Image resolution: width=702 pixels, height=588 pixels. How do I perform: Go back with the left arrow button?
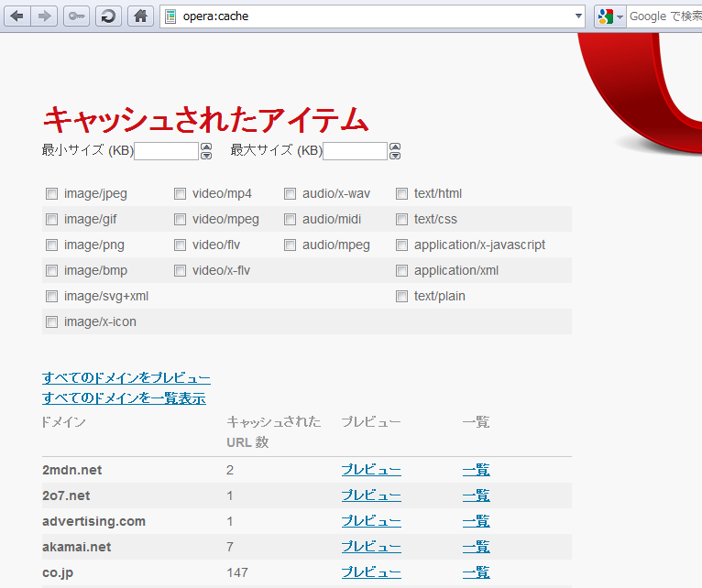tap(17, 16)
